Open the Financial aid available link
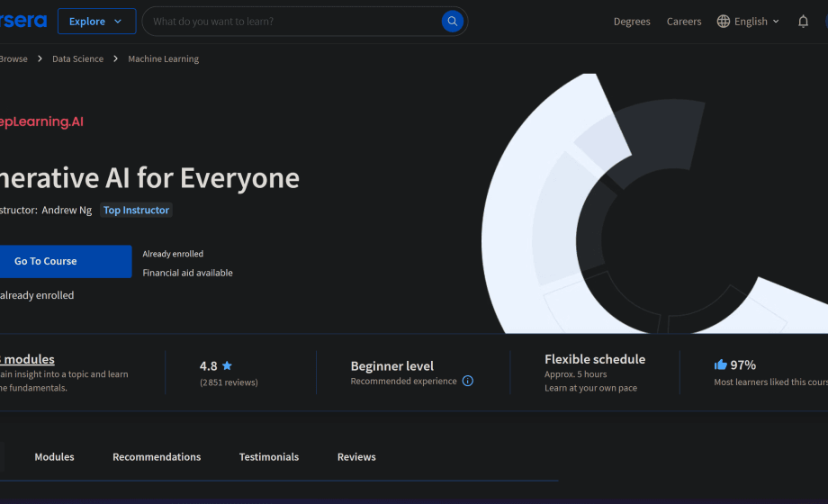828x504 pixels. [187, 273]
